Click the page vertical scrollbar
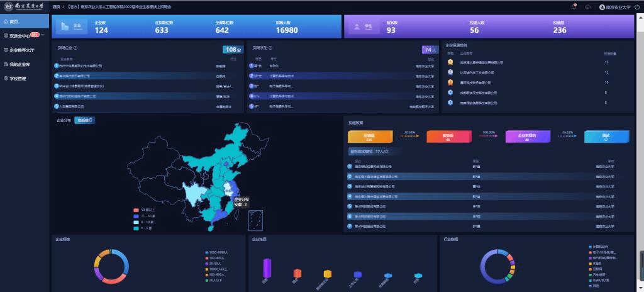 coord(641,263)
